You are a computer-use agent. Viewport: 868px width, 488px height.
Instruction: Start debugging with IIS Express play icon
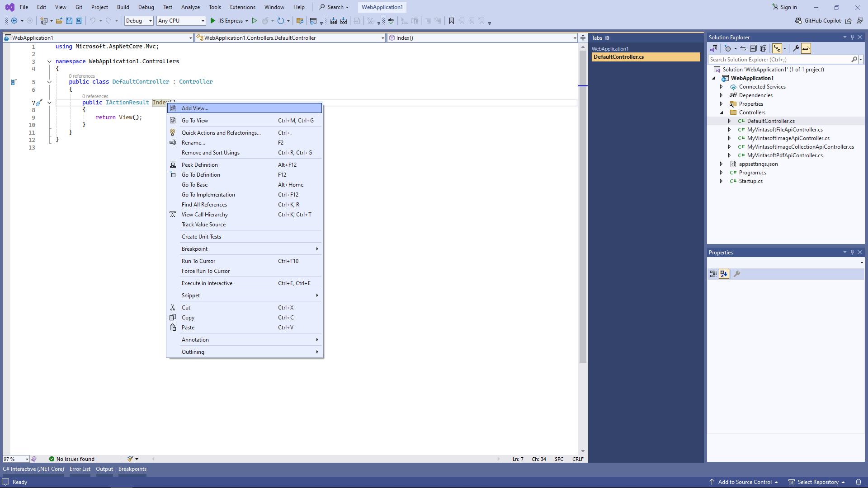pos(213,21)
